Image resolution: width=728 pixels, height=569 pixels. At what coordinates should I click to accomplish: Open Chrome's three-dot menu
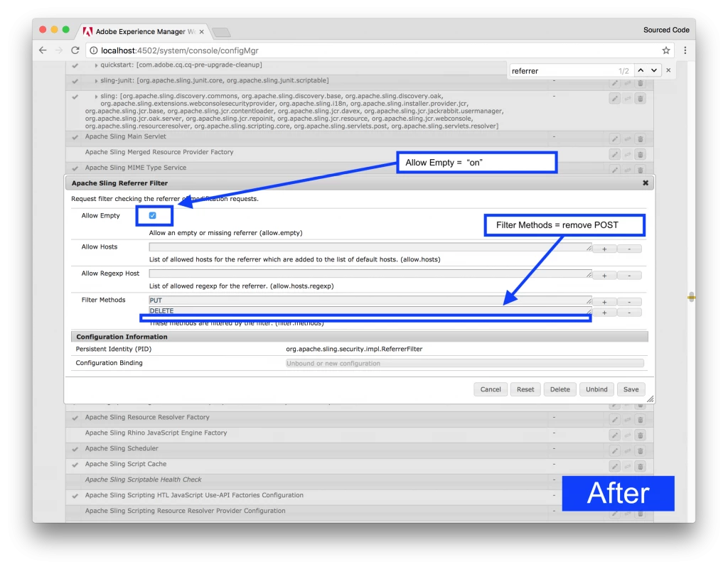click(x=685, y=50)
